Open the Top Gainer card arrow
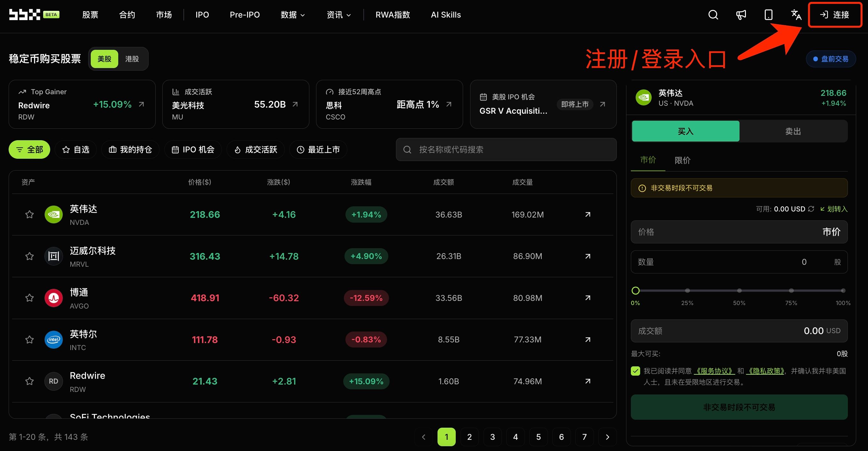 click(142, 104)
